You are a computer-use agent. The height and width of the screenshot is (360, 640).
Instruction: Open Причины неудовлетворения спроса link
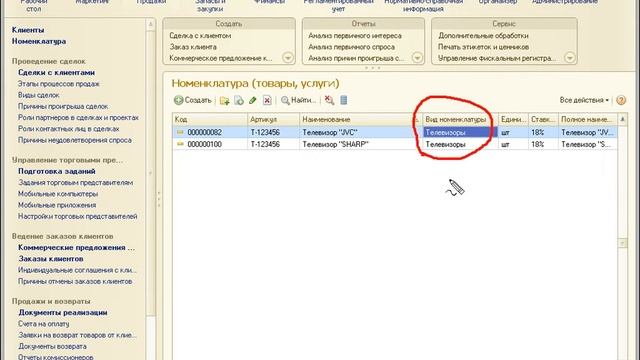[75, 140]
